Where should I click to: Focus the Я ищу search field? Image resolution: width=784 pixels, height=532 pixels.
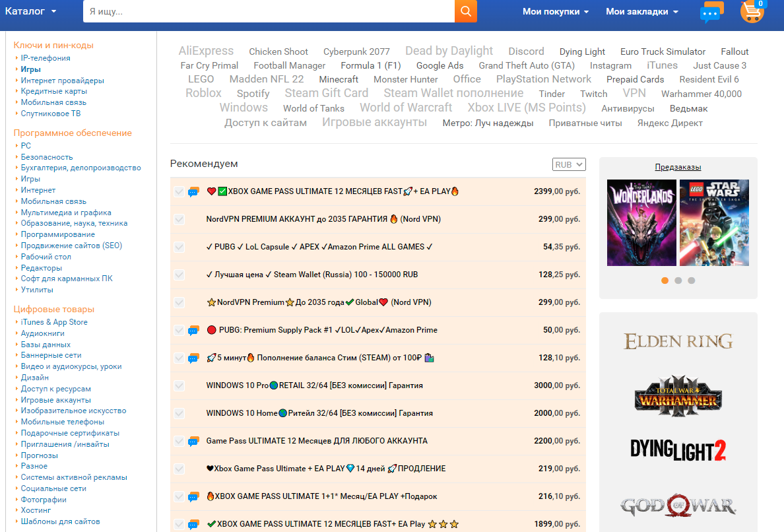[x=269, y=11]
